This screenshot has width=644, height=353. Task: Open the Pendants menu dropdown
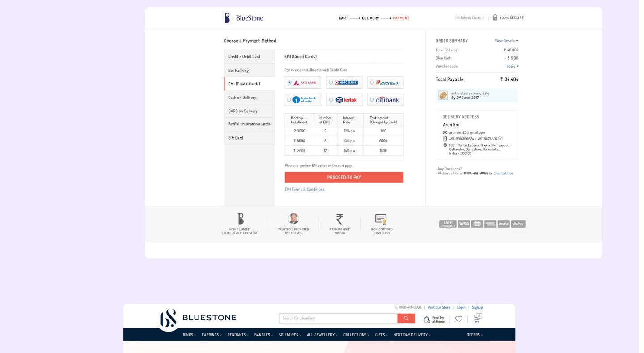click(238, 335)
